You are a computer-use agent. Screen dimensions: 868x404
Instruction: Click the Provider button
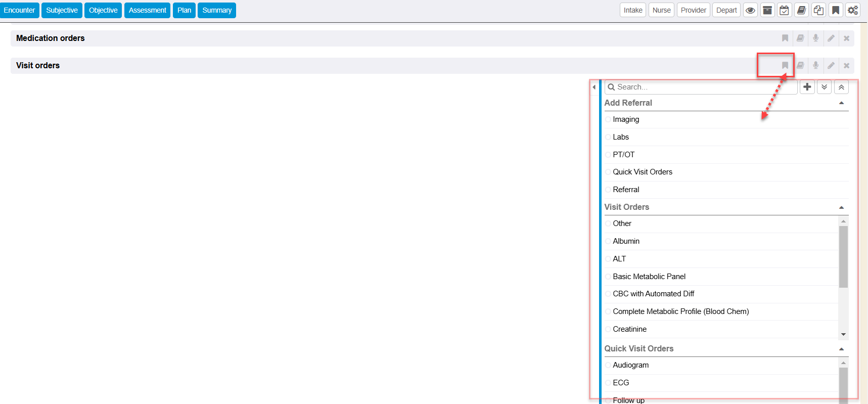pyautogui.click(x=693, y=10)
